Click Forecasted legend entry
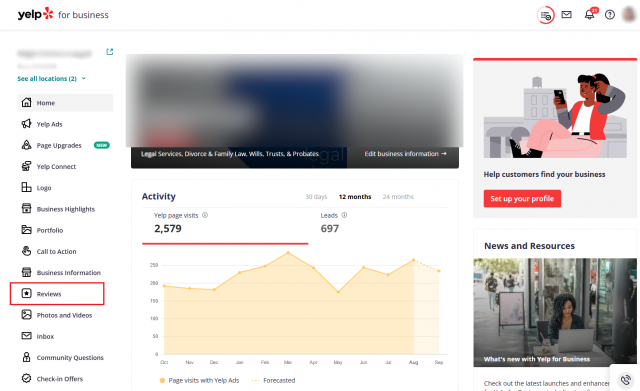 [273, 380]
